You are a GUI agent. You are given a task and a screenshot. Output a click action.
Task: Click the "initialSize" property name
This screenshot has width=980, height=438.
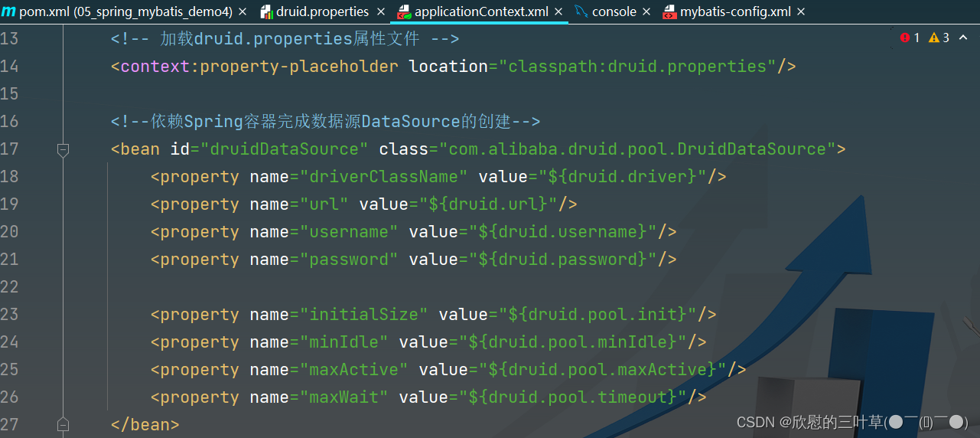tap(364, 315)
